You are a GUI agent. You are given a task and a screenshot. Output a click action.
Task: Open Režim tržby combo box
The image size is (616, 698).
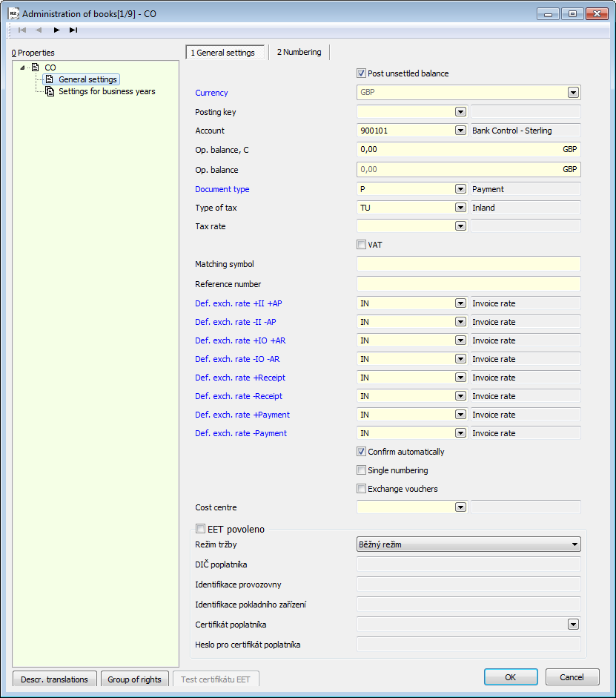point(468,544)
